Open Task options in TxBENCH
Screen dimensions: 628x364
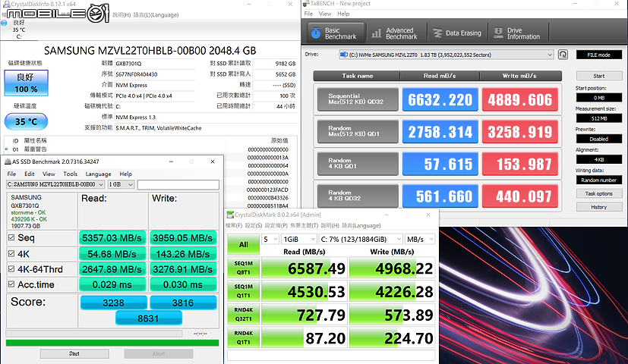[x=598, y=193]
